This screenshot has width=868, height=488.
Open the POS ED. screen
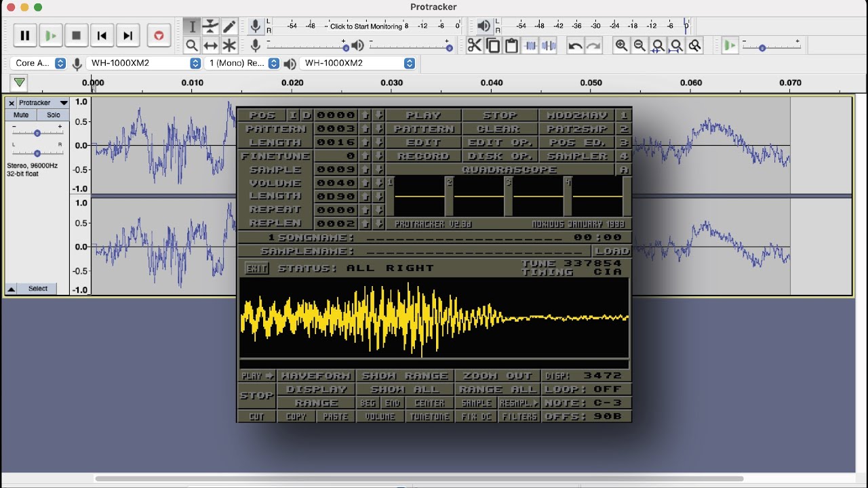coord(578,142)
